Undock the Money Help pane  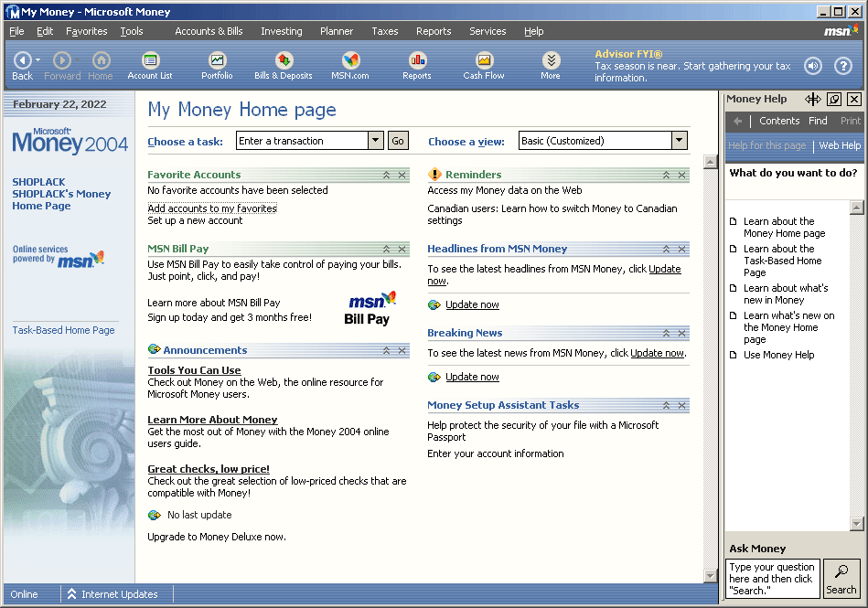click(x=834, y=99)
